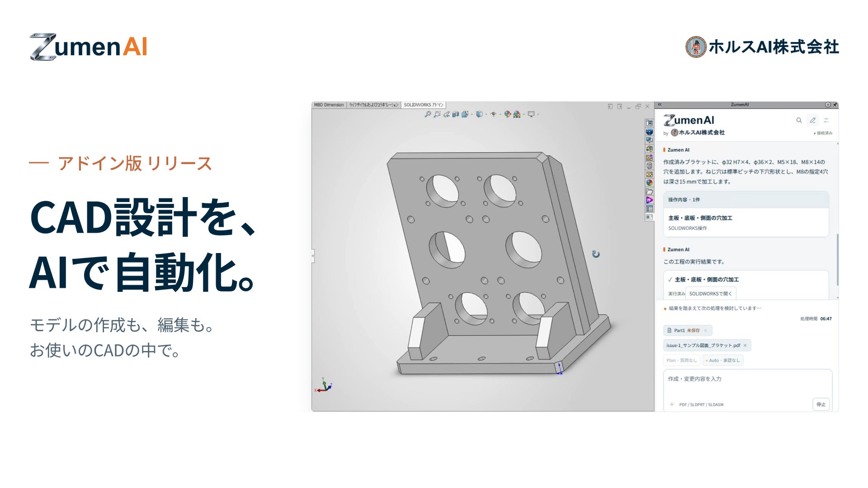The width and height of the screenshot is (868, 488).
Task: Switch to the MBD Dimension tab
Action: pyautogui.click(x=329, y=105)
